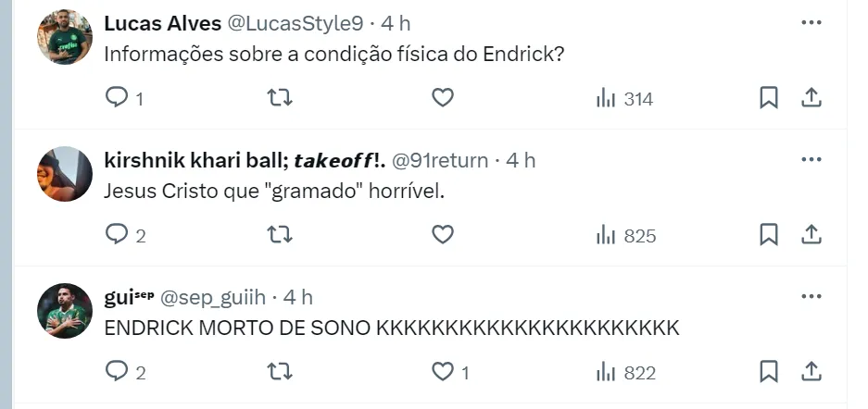Reply to Lucas Alves's tweet
The width and height of the screenshot is (868, 409).
pyautogui.click(x=117, y=98)
